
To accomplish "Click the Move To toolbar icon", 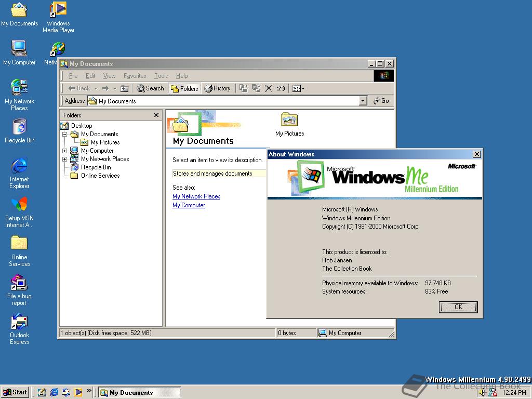I will point(243,88).
